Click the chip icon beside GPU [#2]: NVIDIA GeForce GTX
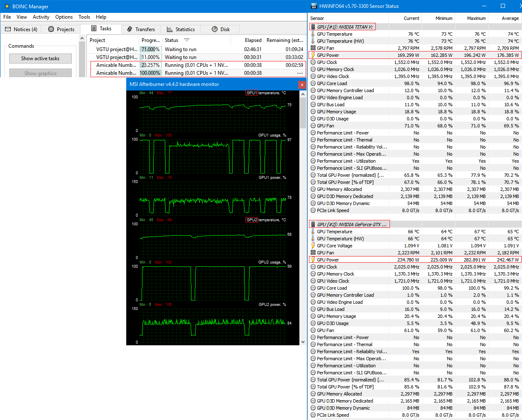Image resolution: width=522 pixels, height=420 pixels. [313, 225]
